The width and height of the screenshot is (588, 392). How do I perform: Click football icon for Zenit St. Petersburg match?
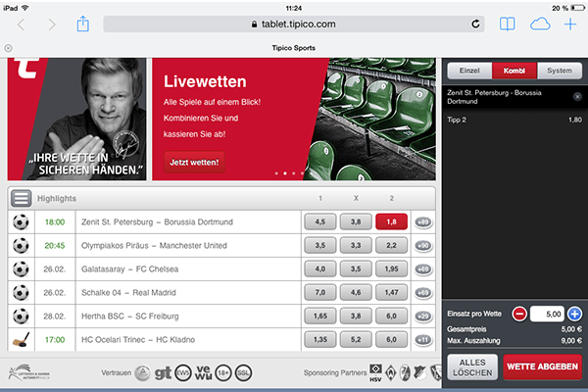pos(21,222)
